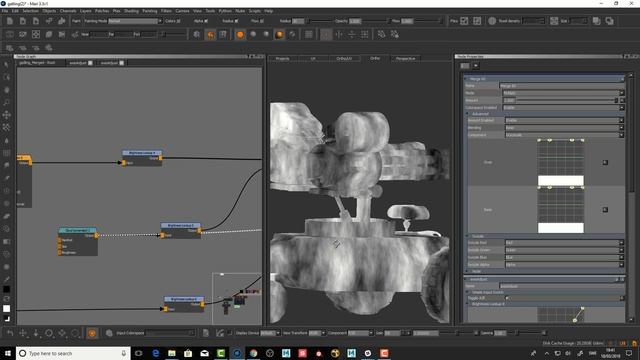Viewport: 640px width, 360px height.
Task: Click the new project icon in top toolbar
Action: (10, 21)
